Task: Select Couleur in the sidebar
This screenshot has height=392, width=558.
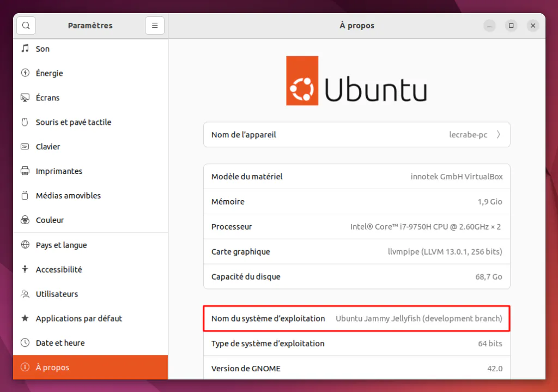Action: tap(90, 220)
